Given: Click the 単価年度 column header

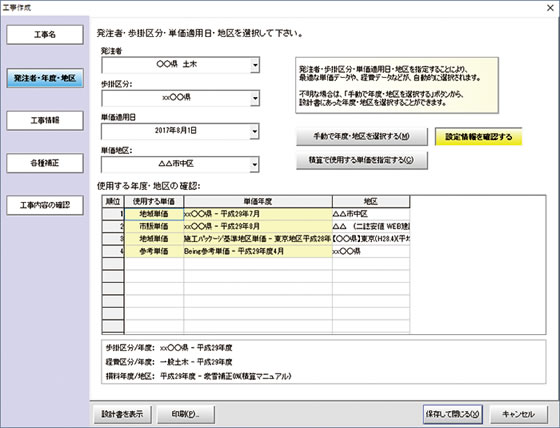Looking at the screenshot, I should click(258, 201).
